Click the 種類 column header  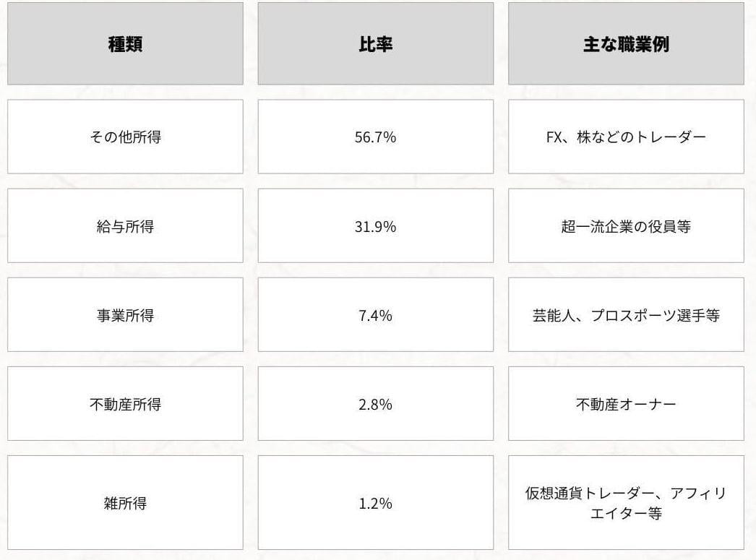coord(125,44)
